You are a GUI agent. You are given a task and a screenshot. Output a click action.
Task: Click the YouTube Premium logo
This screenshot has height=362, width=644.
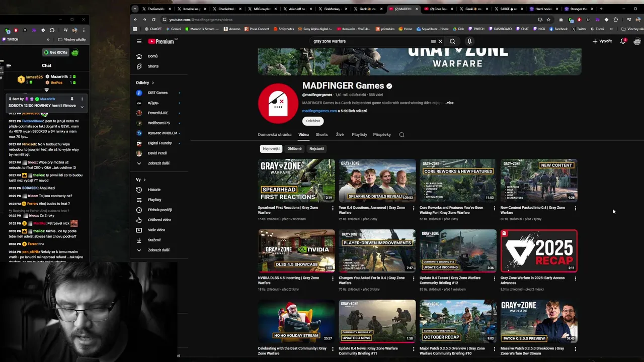pos(162,41)
